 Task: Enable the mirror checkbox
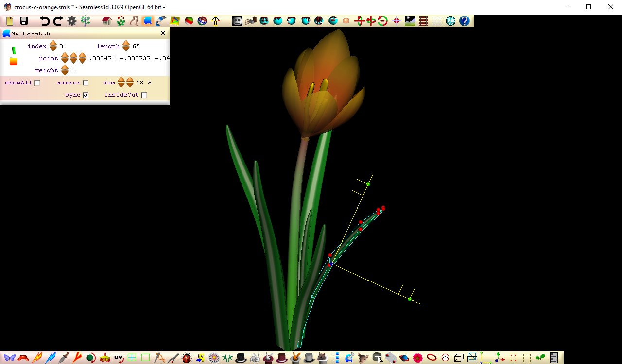click(86, 83)
